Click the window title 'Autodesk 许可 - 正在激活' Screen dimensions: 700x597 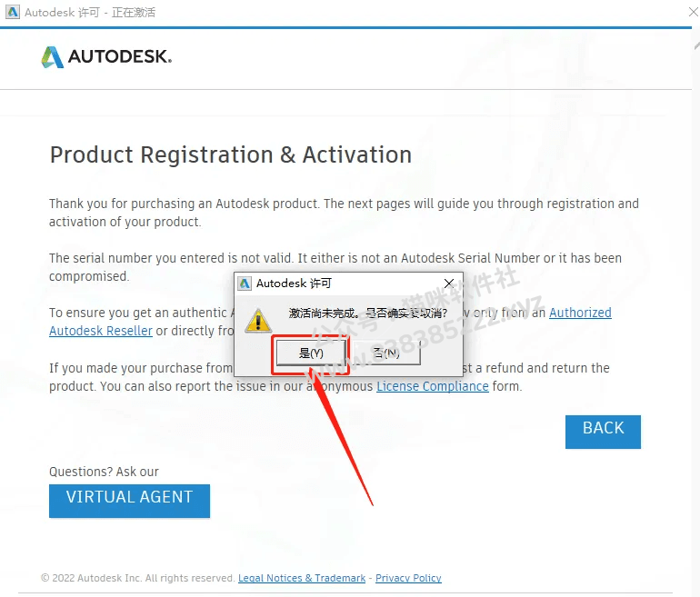(x=90, y=13)
